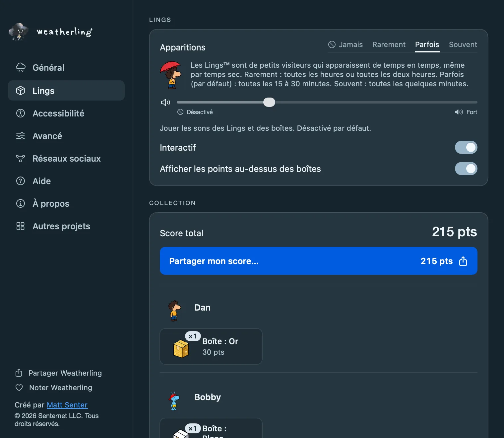Click Noter Weatherling heart link

(54, 388)
